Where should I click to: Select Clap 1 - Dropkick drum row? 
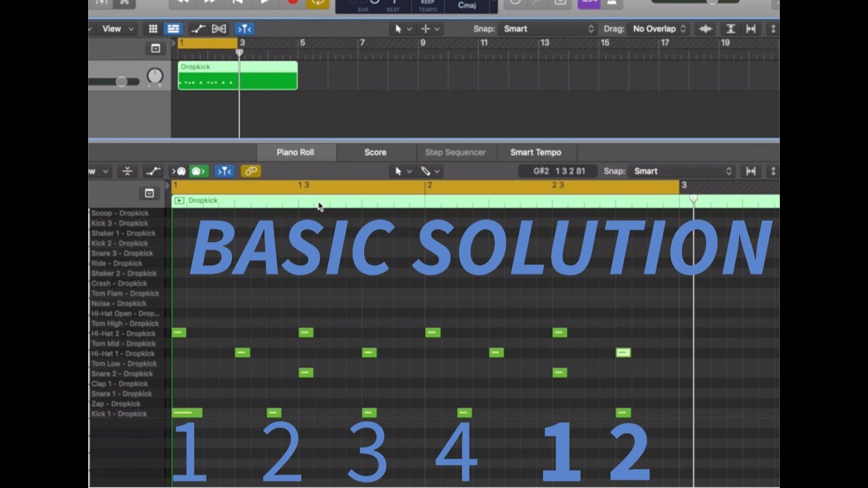pyautogui.click(x=119, y=384)
